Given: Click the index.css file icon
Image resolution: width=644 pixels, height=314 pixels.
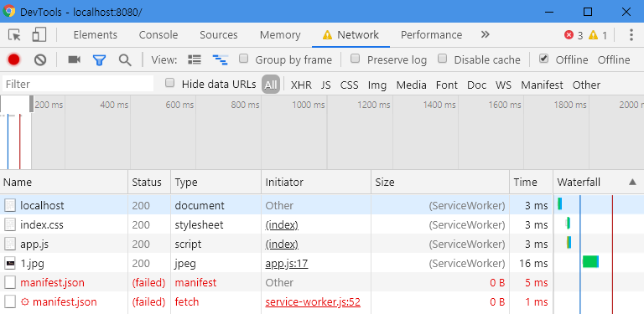Looking at the screenshot, I should [x=10, y=224].
